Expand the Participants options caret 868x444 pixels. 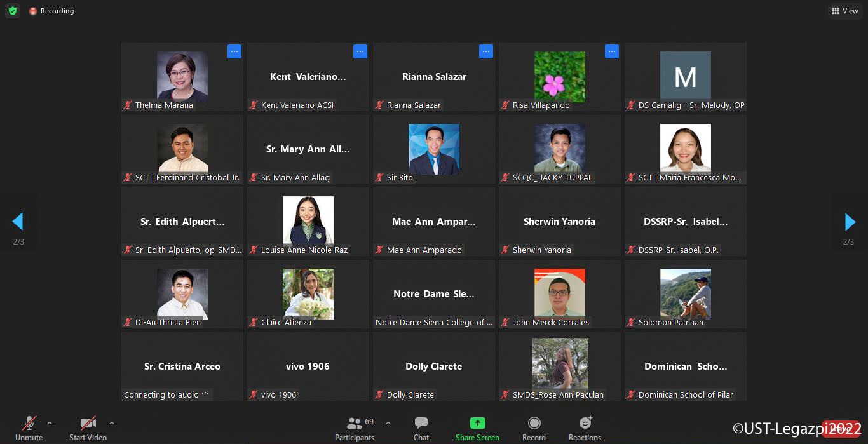coord(388,423)
